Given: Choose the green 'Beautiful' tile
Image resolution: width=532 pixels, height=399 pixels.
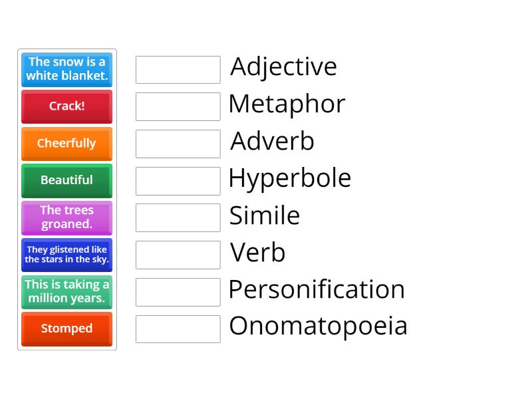Looking at the screenshot, I should click(x=66, y=180).
